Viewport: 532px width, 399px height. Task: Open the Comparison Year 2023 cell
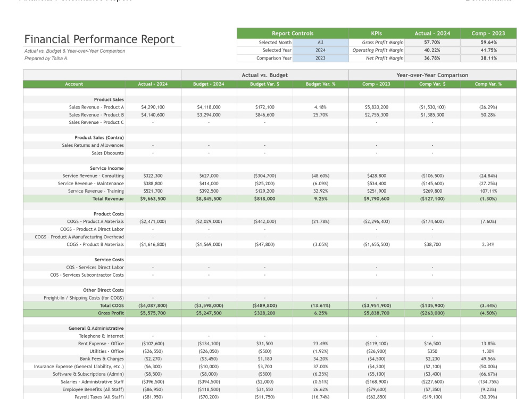coord(320,58)
